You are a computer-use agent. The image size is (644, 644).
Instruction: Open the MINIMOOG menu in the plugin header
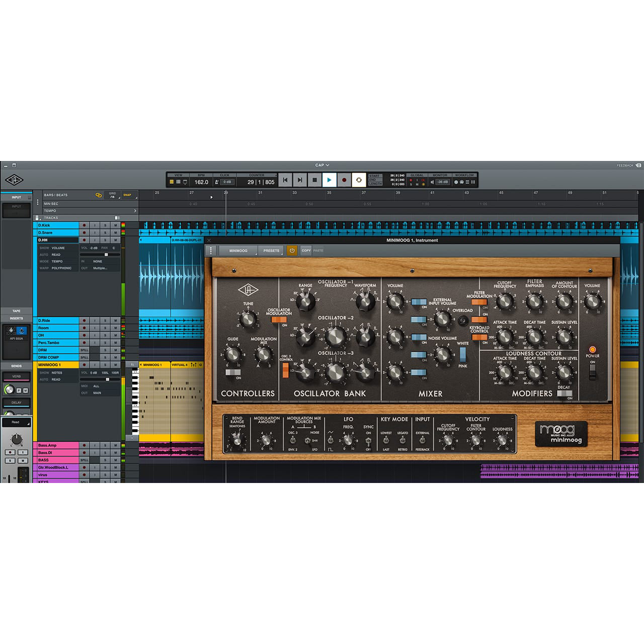point(238,251)
